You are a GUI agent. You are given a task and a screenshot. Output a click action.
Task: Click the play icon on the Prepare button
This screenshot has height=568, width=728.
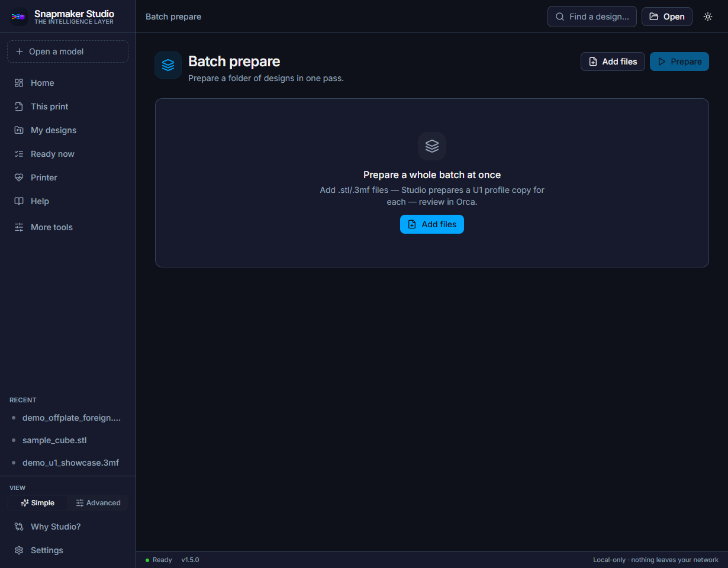click(x=662, y=62)
